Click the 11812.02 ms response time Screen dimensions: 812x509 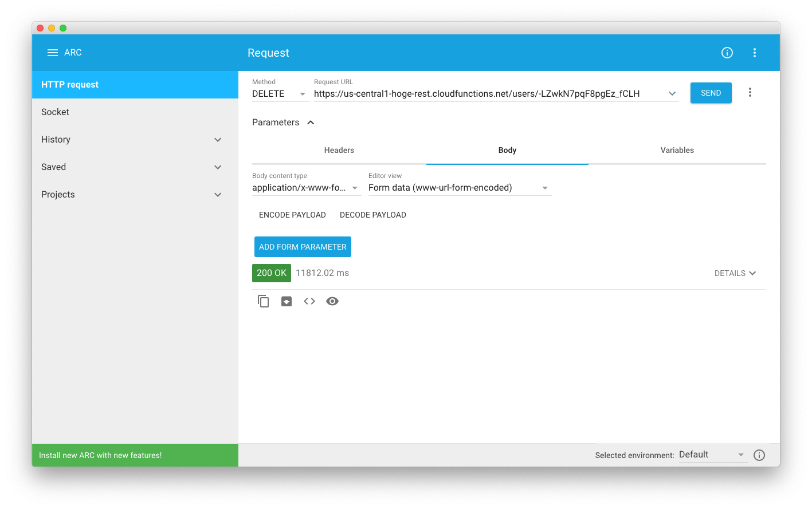(323, 273)
